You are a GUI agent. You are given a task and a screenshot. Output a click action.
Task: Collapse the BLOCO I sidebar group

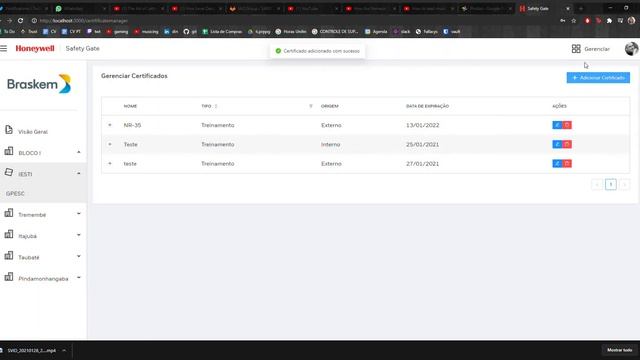click(79, 152)
